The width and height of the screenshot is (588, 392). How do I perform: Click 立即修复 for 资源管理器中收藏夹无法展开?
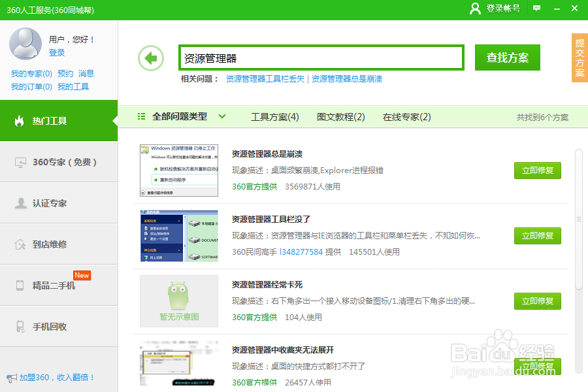coord(538,366)
